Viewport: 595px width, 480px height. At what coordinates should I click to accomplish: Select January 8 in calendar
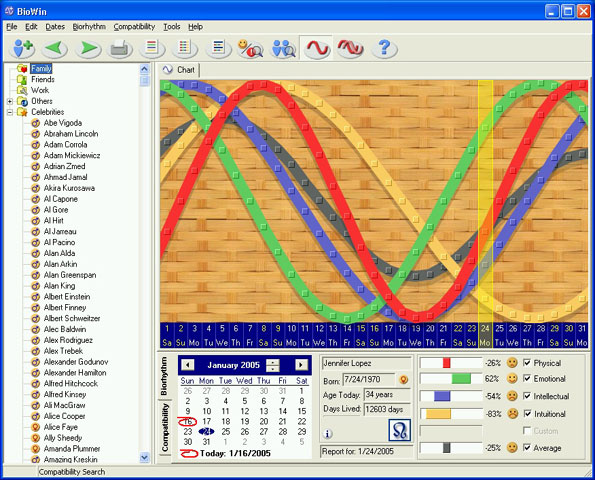point(302,401)
